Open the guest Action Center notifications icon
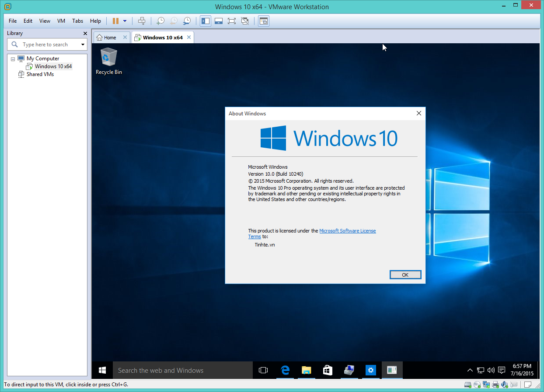This screenshot has height=392, width=544. (x=502, y=370)
